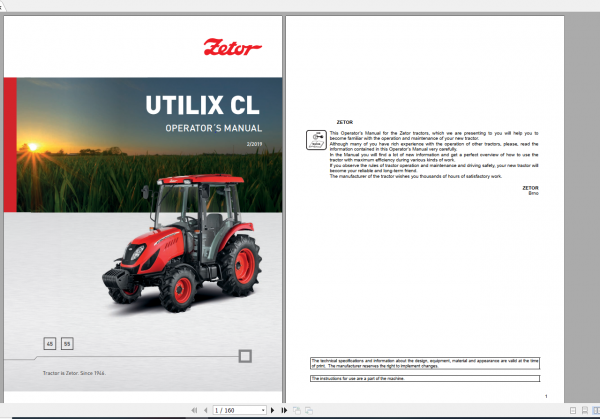Click the ZETOR Brno signature text

[530, 191]
